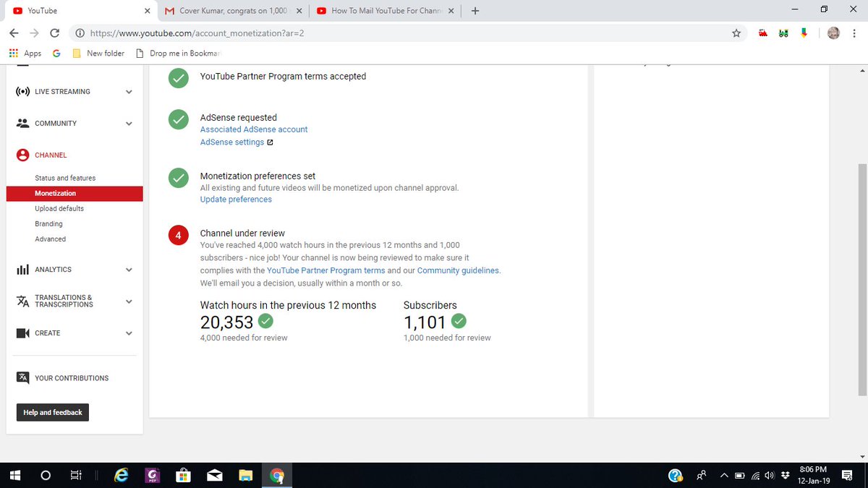Open the Windows Start menu
Image resolution: width=868 pixels, height=488 pixels.
14,476
